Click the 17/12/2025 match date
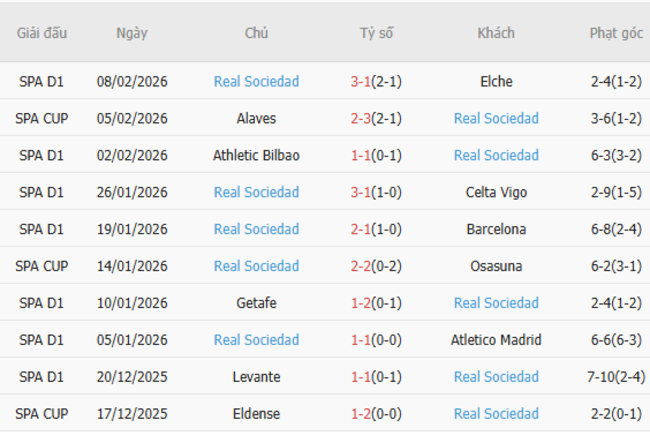The height and width of the screenshot is (443, 650). [x=132, y=415]
